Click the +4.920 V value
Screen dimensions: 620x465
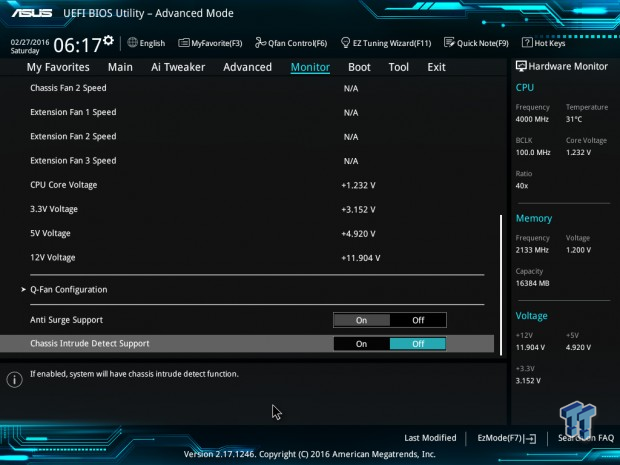[x=358, y=234]
